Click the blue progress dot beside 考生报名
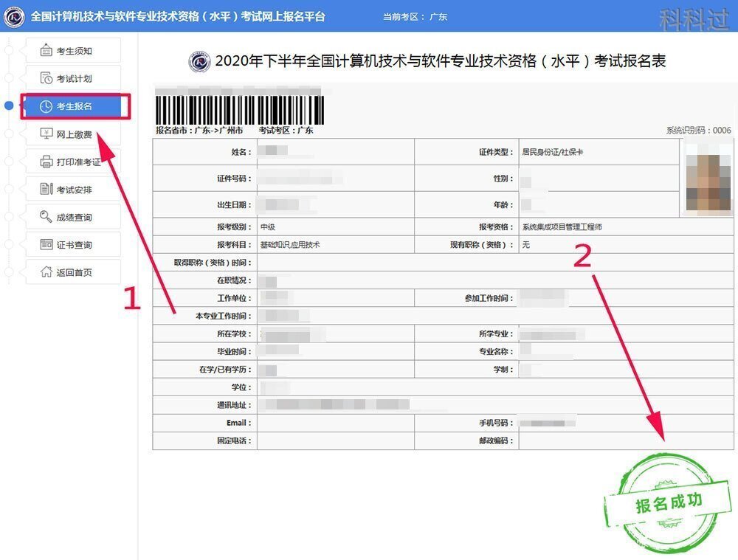This screenshot has width=738, height=560. pyautogui.click(x=9, y=106)
